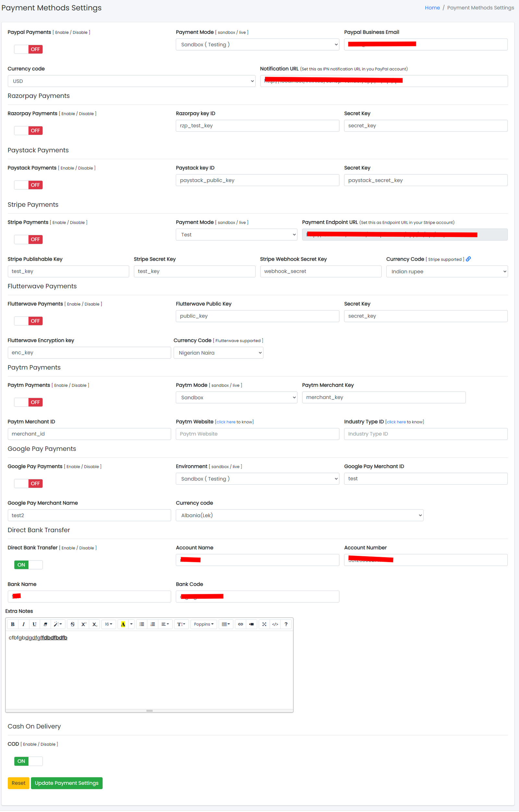Toggle Razorpay Payments switch
Screen dimensions: 519x812
[x=28, y=131]
